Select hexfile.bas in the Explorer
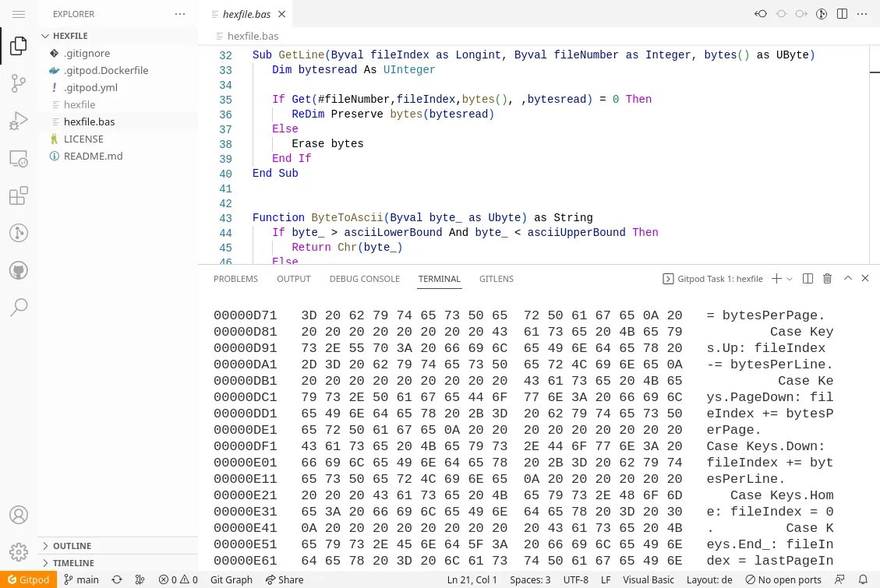This screenshot has height=588, width=880. 89,121
